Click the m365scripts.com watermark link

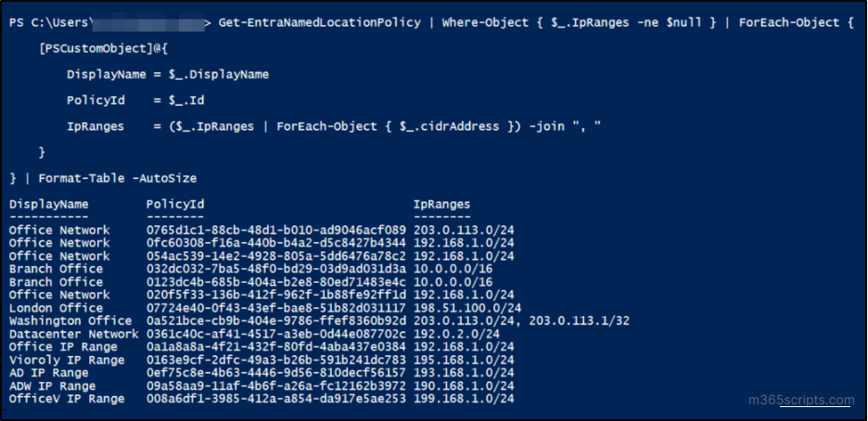[800, 401]
